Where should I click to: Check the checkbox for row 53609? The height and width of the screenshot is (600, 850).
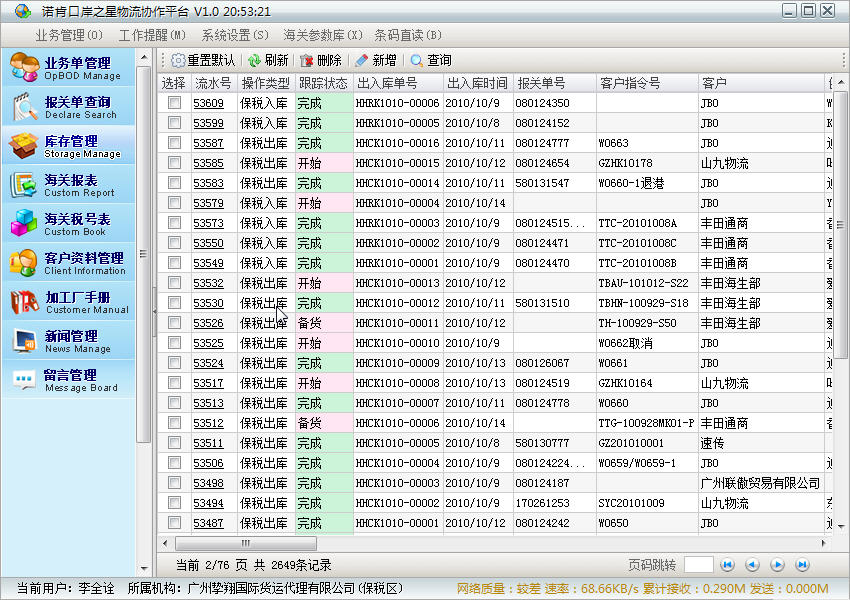(x=174, y=103)
